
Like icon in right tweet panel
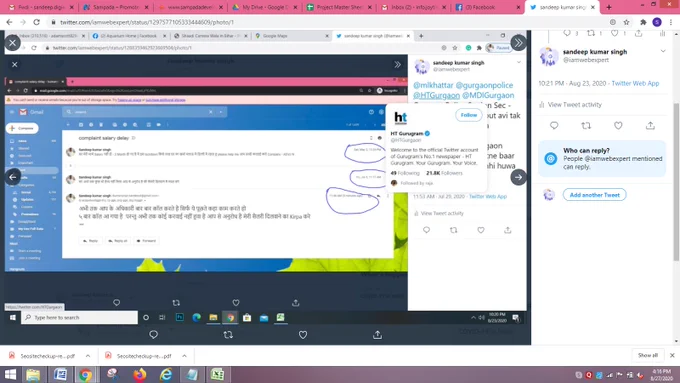pos(618,125)
